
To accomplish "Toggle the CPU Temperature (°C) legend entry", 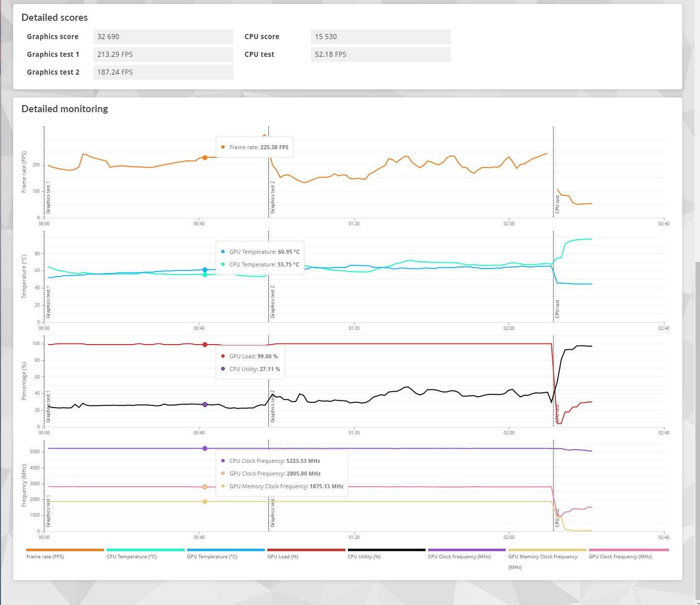I will coord(131,557).
